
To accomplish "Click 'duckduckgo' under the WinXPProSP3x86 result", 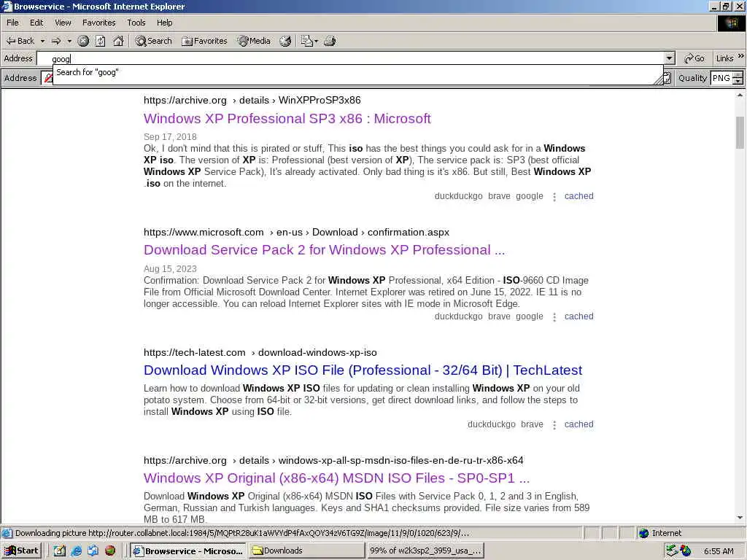I will tap(458, 196).
